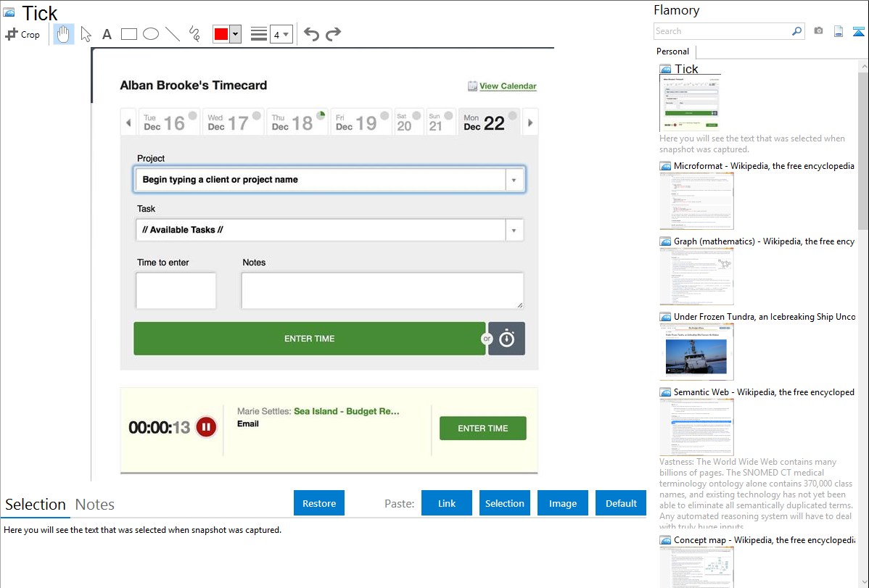
Task: Paste as Selection button
Action: coord(504,502)
